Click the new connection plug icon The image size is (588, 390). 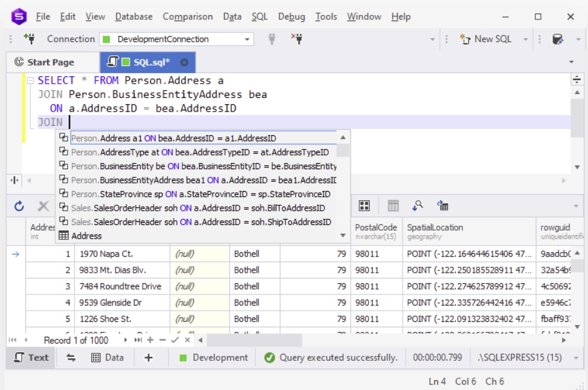pos(29,39)
